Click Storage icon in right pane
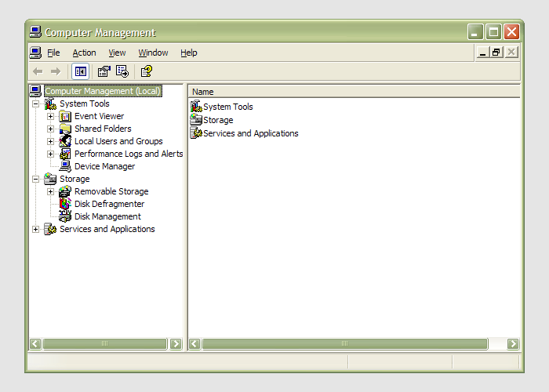The width and height of the screenshot is (549, 392). click(196, 120)
